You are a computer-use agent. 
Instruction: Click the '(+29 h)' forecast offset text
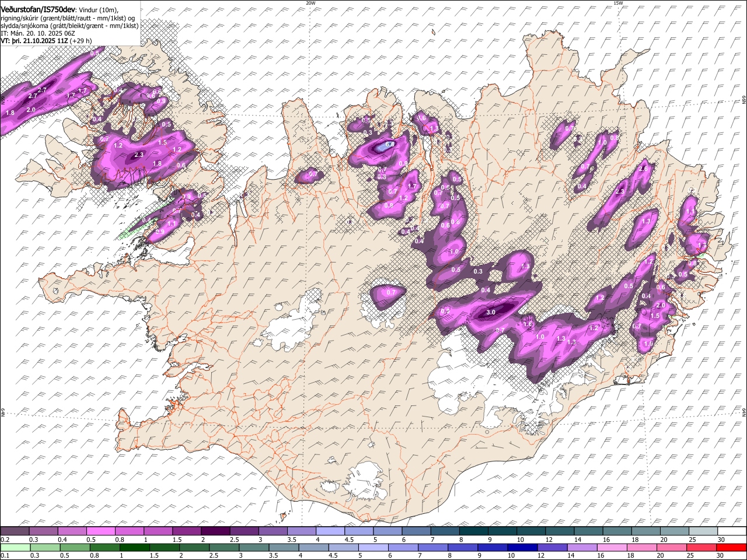tap(81, 41)
